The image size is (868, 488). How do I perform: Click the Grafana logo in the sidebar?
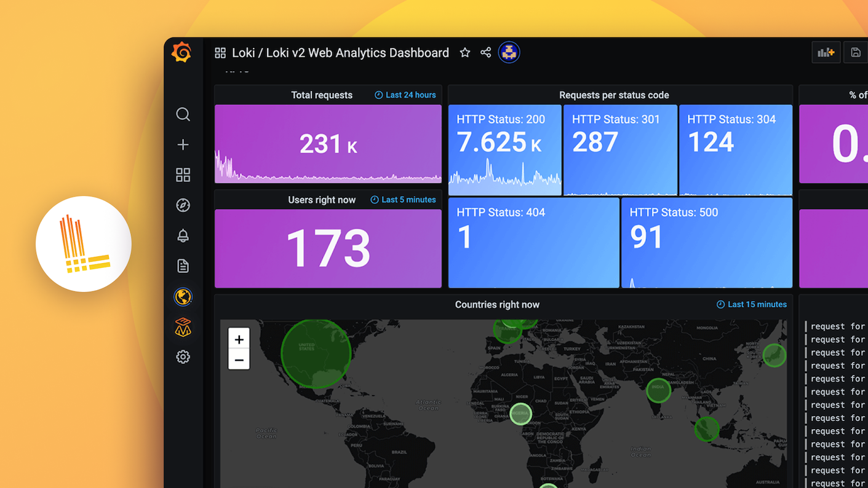183,53
